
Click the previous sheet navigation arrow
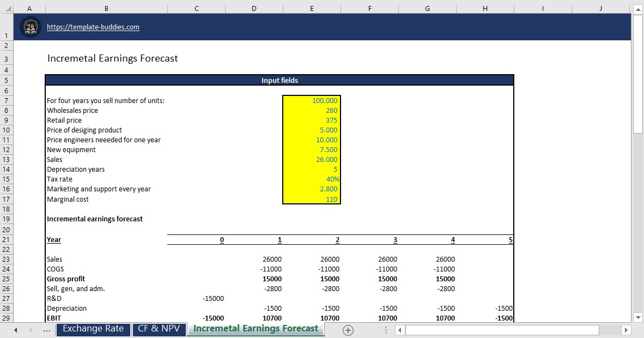16,329
